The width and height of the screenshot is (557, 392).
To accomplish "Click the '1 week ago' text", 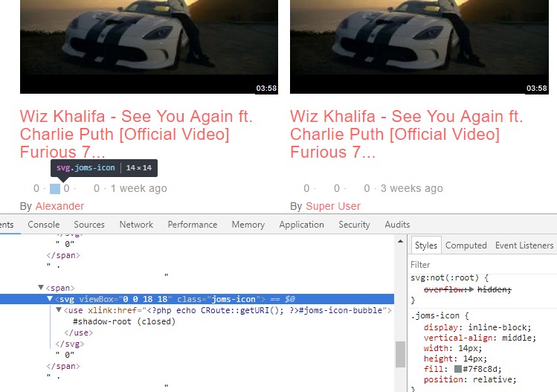I will tap(138, 188).
